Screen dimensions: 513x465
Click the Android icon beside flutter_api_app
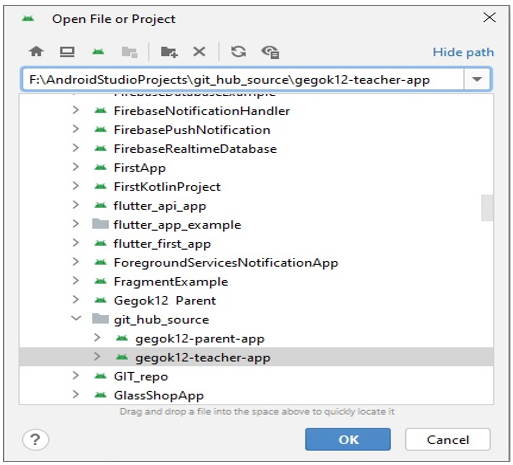[100, 206]
